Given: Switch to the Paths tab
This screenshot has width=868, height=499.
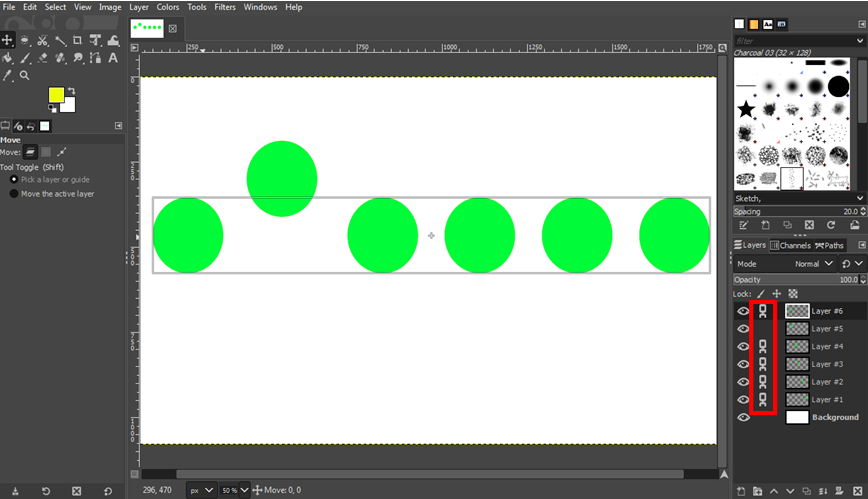Looking at the screenshot, I should 829,245.
